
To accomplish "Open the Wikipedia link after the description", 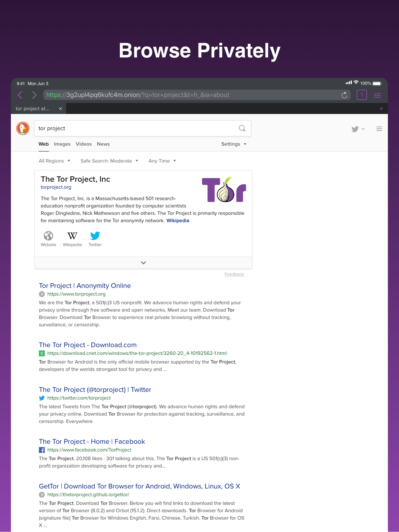I will [x=178, y=221].
